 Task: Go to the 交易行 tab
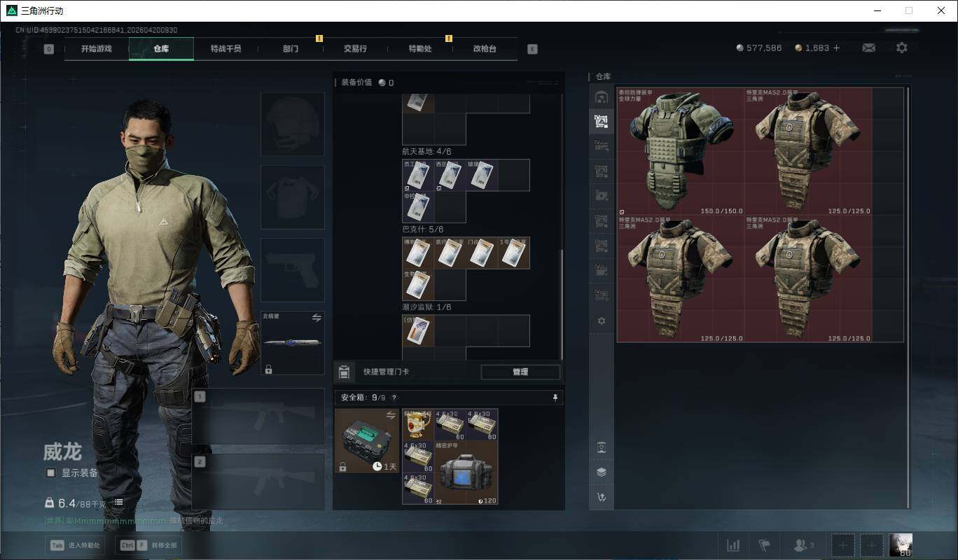(355, 49)
